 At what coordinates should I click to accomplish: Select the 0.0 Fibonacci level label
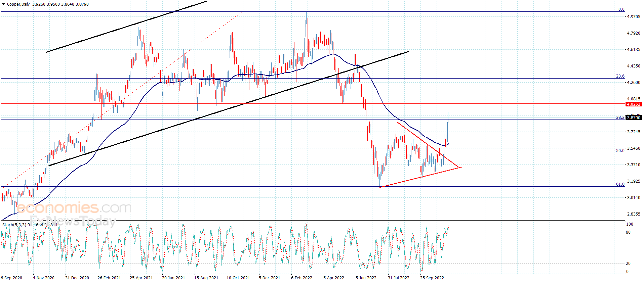pos(621,9)
